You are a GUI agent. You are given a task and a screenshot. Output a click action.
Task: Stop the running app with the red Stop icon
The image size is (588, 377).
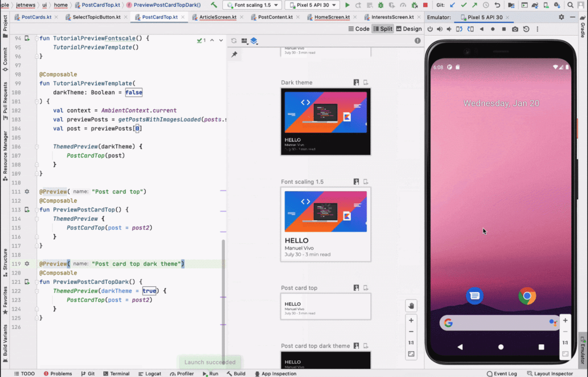click(425, 5)
